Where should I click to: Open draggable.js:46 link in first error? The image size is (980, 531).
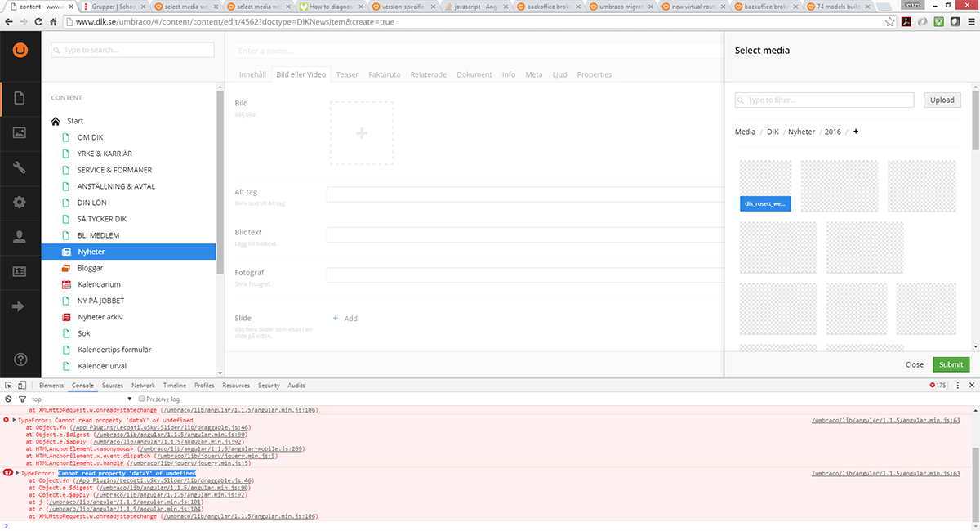click(x=160, y=427)
